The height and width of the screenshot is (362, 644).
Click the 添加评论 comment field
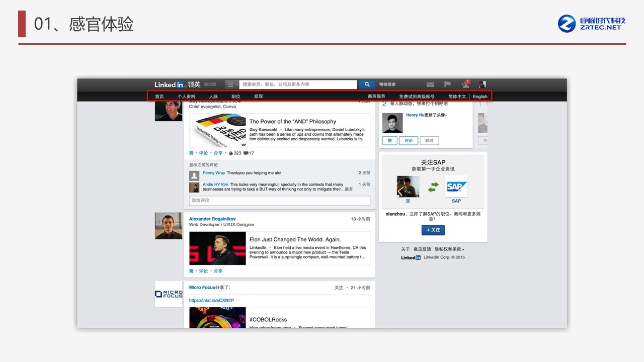coord(279,201)
